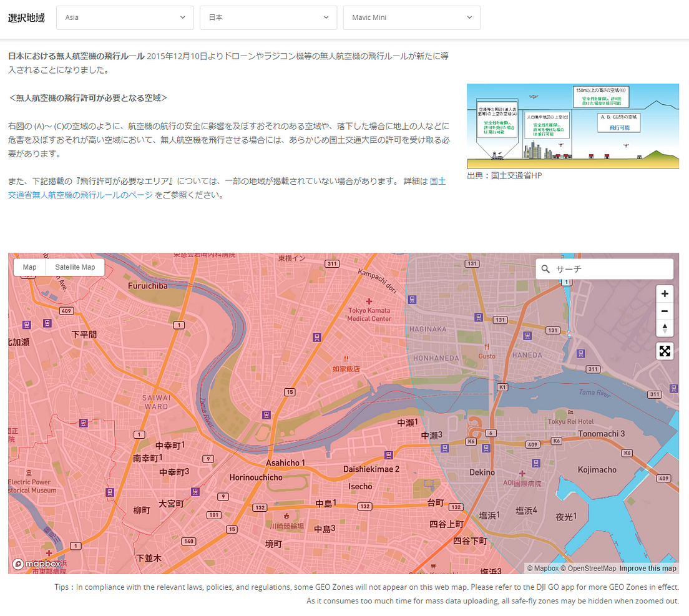Screen dimensions: 689x616
Task: Click the route 15 shield near 如家飯店
Action: click(x=290, y=392)
